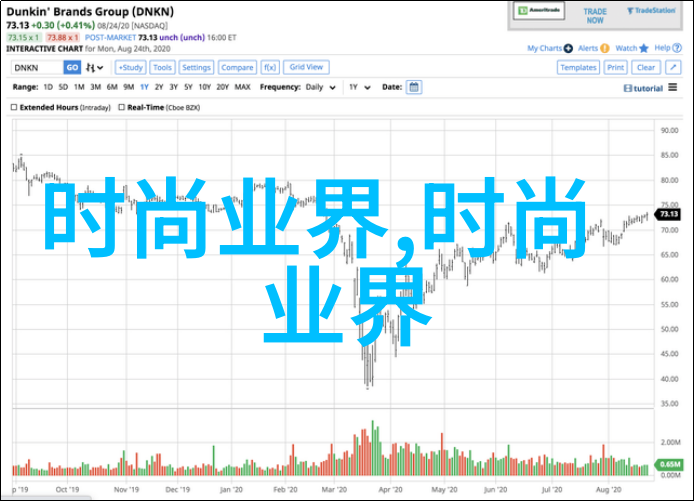695x502 pixels.
Task: Click the blue GO button
Action: (x=72, y=67)
